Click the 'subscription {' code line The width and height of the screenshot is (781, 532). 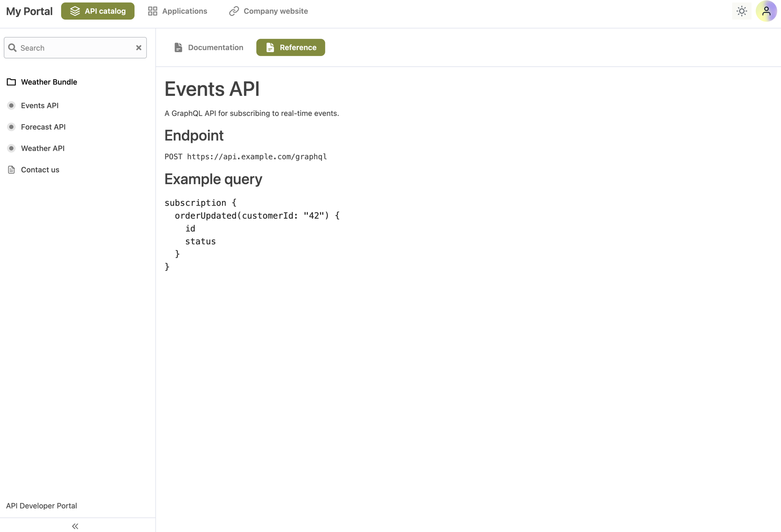point(201,203)
